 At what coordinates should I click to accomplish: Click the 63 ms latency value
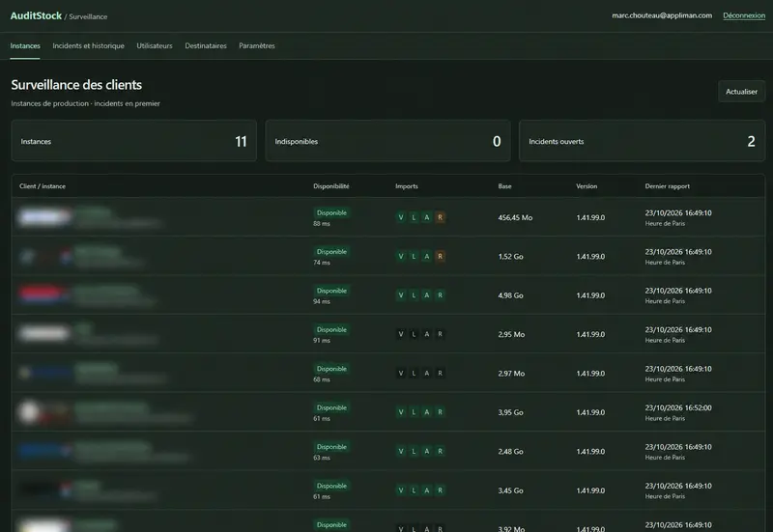[322, 458]
